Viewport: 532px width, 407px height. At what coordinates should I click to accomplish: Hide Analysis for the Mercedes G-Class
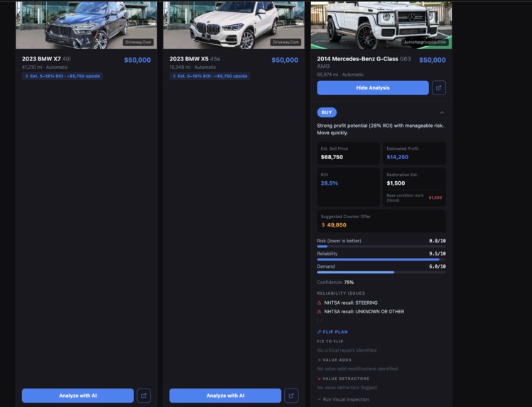click(x=373, y=88)
